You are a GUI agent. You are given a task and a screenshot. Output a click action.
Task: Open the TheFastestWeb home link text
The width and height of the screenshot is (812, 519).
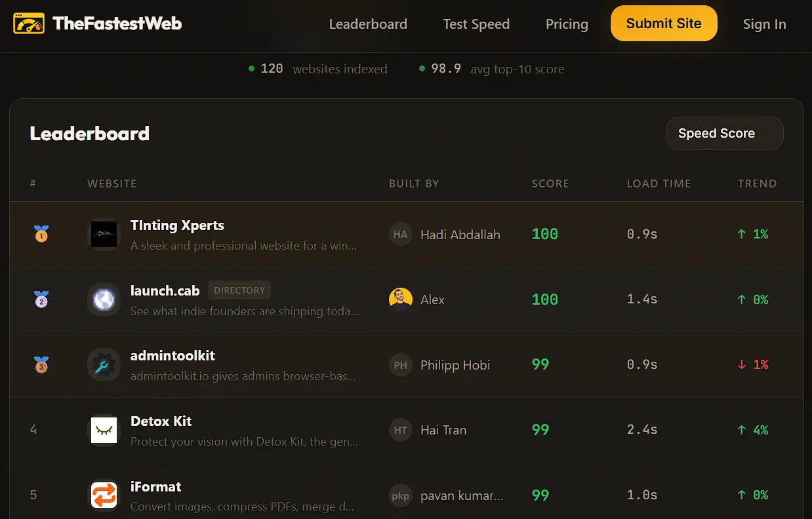point(117,24)
